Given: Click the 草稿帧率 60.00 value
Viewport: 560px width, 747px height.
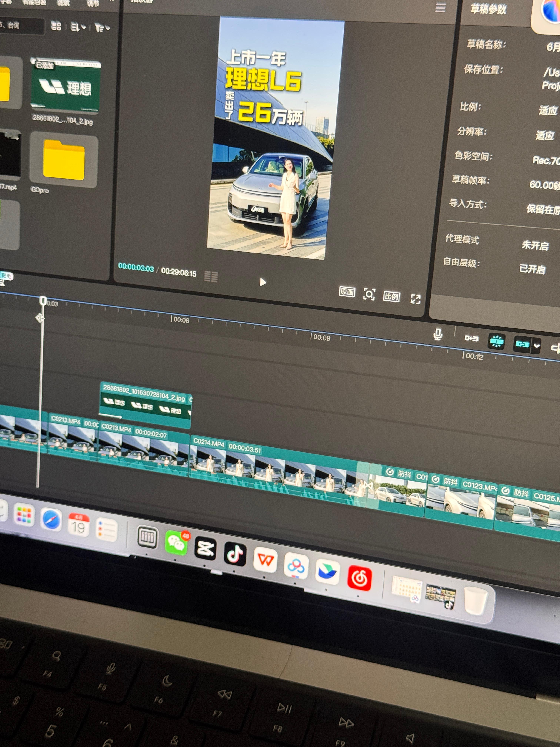Looking at the screenshot, I should point(544,185).
